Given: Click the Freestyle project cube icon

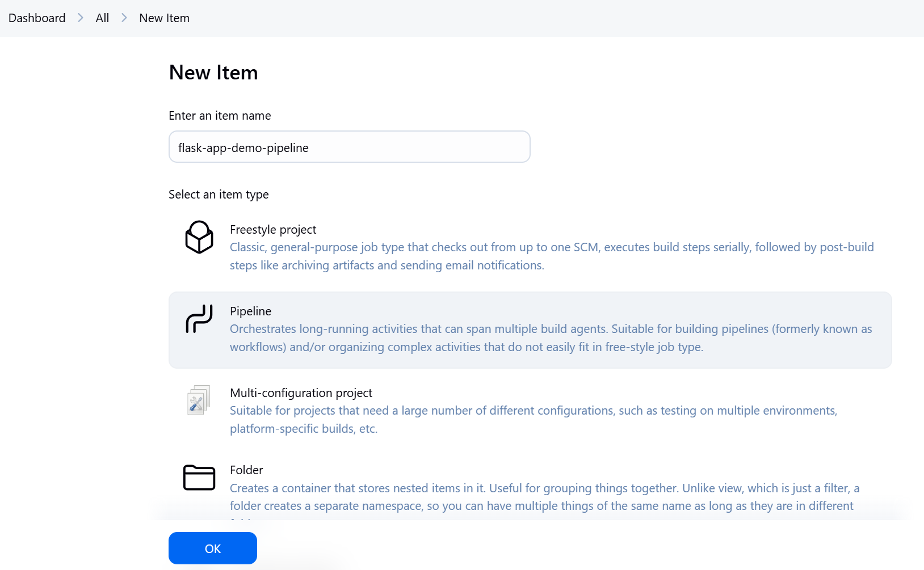Looking at the screenshot, I should pyautogui.click(x=199, y=237).
